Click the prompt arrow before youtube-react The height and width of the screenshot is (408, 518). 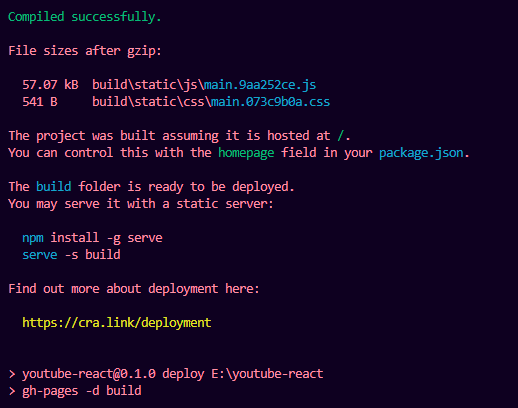tap(12, 374)
